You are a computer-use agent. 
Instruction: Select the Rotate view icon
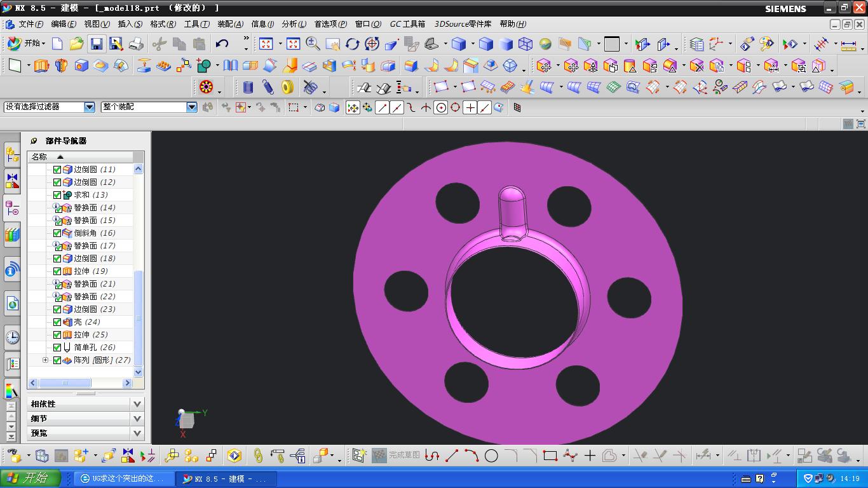(x=352, y=44)
